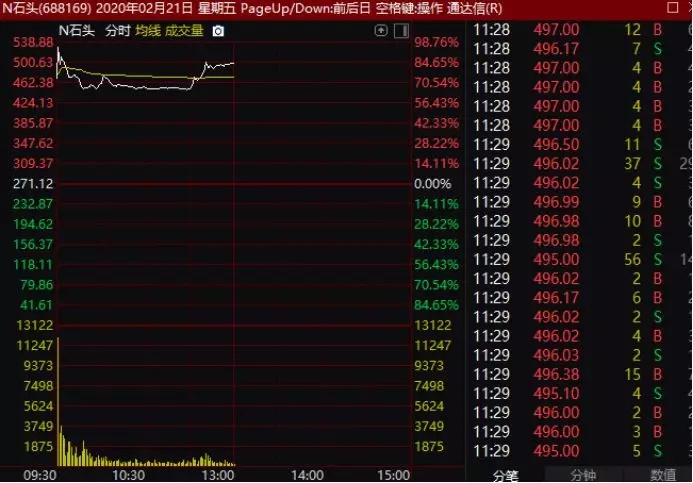Click the camera snapshot icon

point(218,31)
